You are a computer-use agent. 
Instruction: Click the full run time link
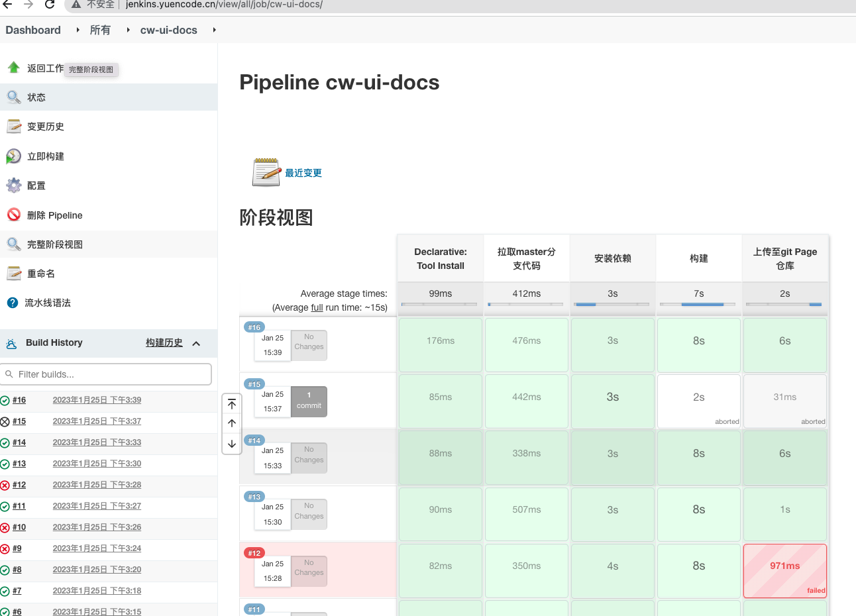(x=317, y=307)
